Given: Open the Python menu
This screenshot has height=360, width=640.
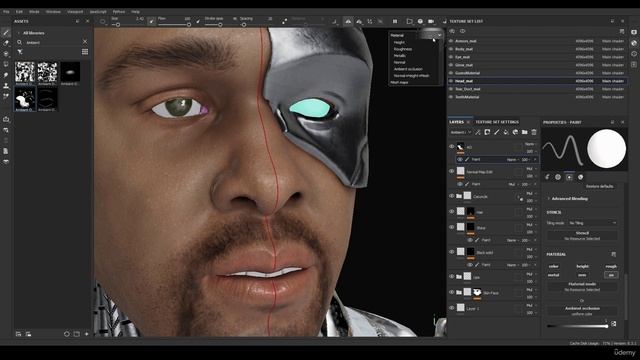Looking at the screenshot, I should [x=119, y=12].
